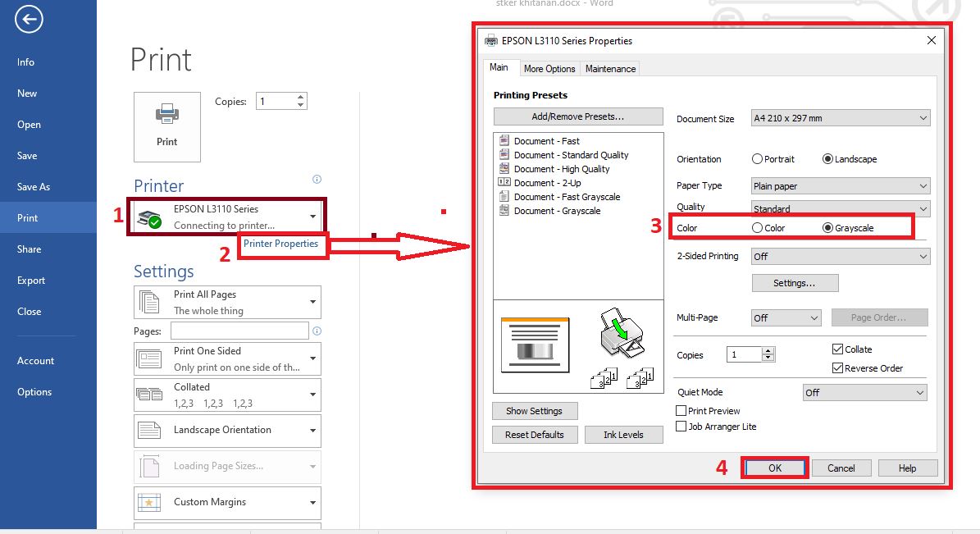Click the EPSON printer status icon

[x=149, y=219]
